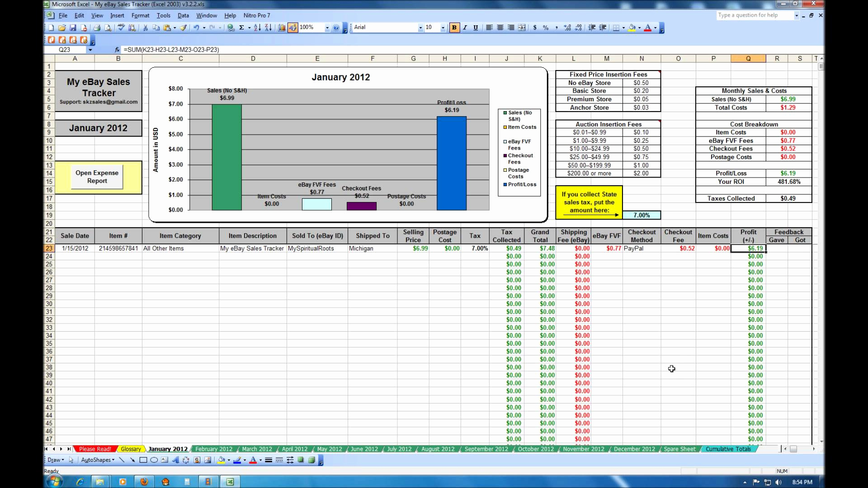Screen dimensions: 868x488
Task: Run spelling check
Action: (121, 28)
